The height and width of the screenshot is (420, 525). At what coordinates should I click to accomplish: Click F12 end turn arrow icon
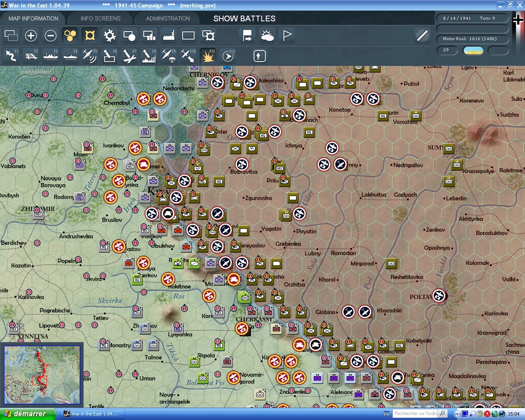(x=228, y=56)
